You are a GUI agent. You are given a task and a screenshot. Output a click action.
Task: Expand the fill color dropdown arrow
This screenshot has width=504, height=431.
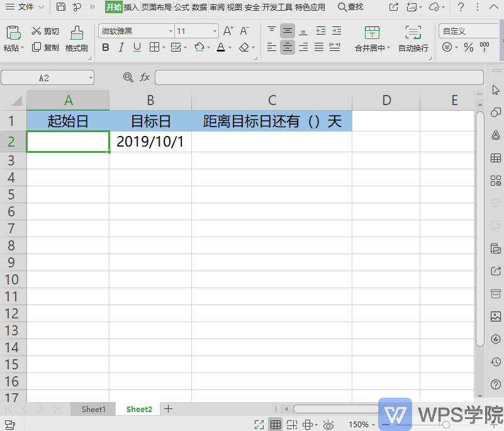[x=209, y=48]
